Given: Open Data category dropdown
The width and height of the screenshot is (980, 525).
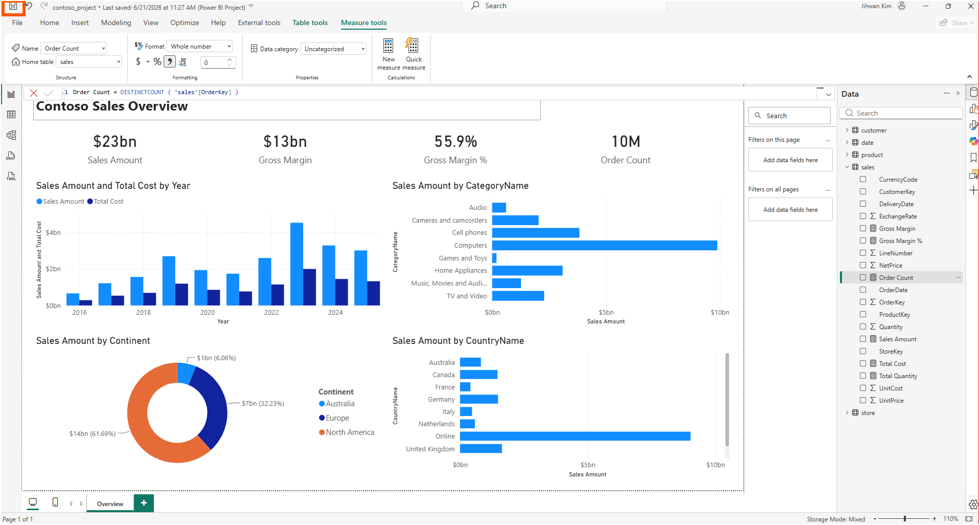Looking at the screenshot, I should coord(334,49).
